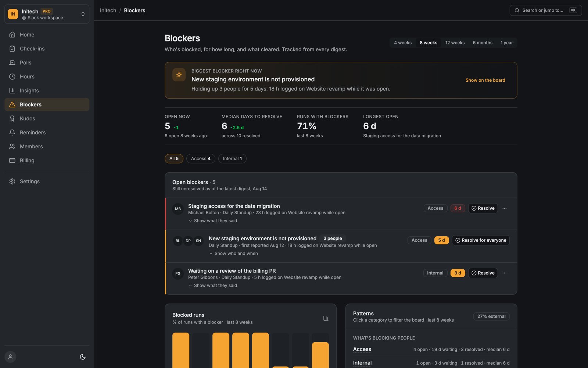Open the Insights chart icon

[12, 91]
